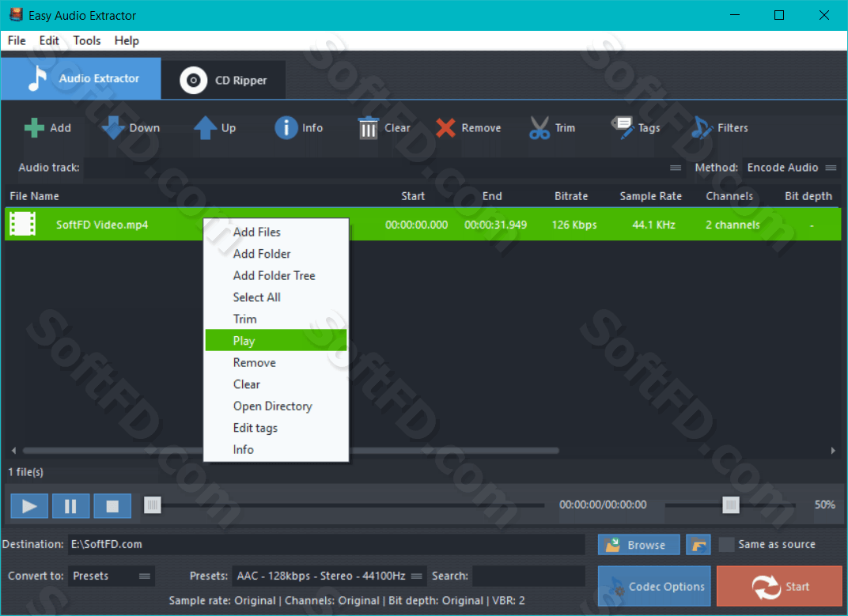Click the Channels column header
The image size is (848, 616).
(729, 196)
